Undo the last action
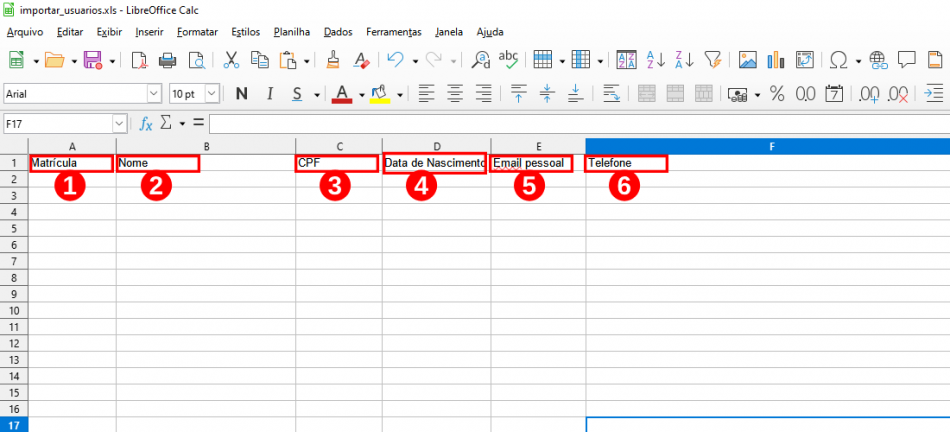 click(396, 60)
